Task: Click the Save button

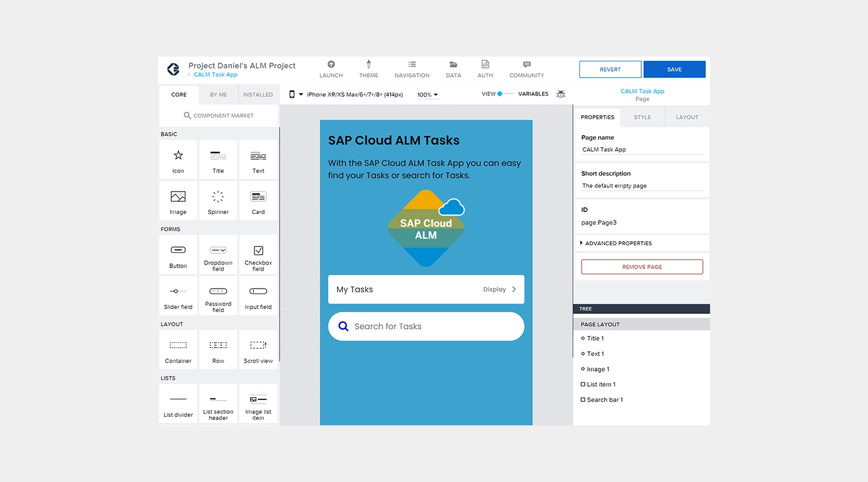Action: point(675,69)
